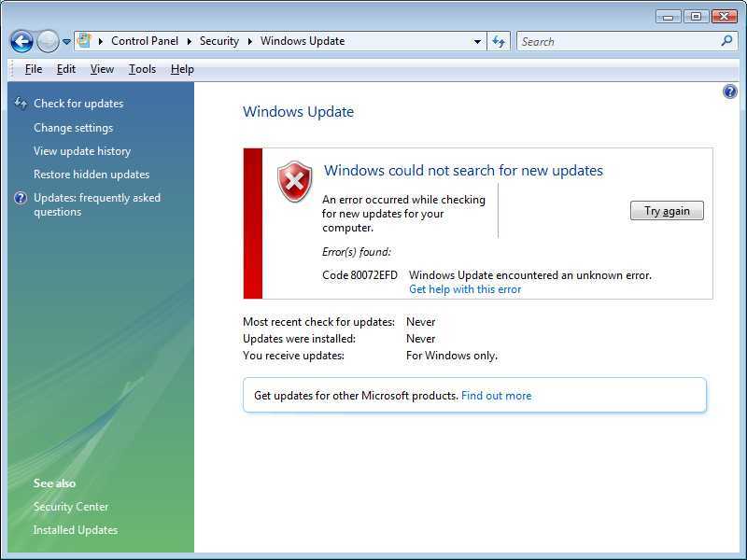The width and height of the screenshot is (747, 560).
Task: Click 'Most recent check for updates:' label
Action: coord(318,322)
